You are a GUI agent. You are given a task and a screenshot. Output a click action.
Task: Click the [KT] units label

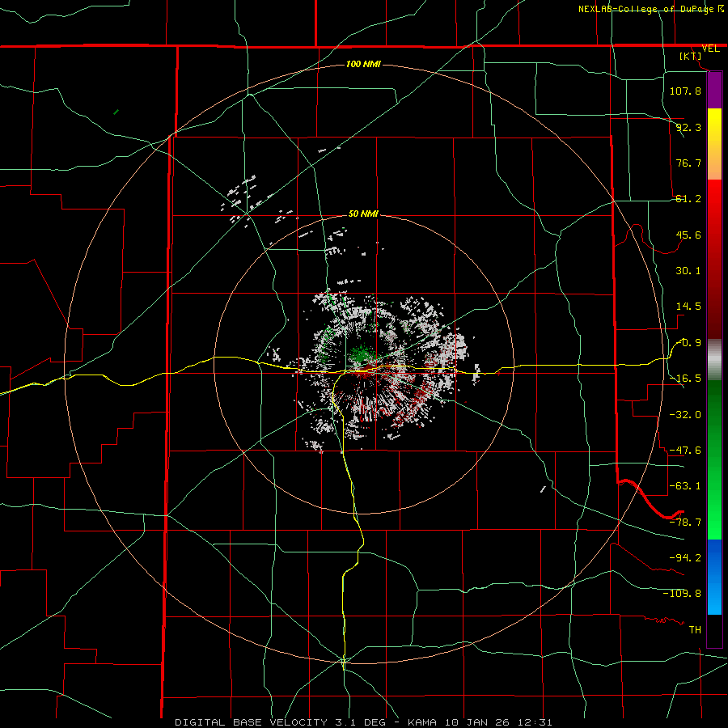coord(691,56)
